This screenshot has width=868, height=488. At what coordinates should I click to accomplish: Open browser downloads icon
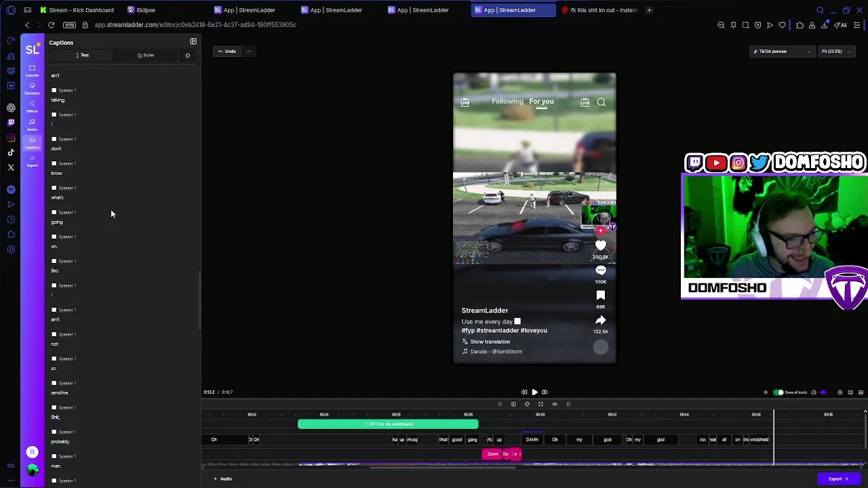coord(824,25)
